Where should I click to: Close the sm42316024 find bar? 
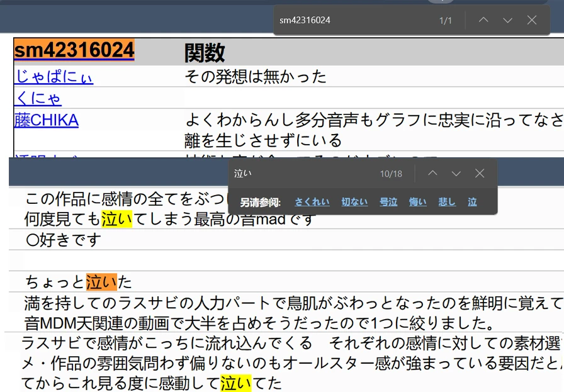point(532,20)
